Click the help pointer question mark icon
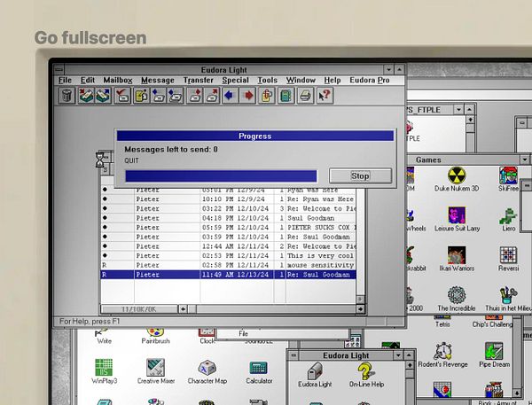The width and height of the screenshot is (532, 405). pyautogui.click(x=325, y=96)
